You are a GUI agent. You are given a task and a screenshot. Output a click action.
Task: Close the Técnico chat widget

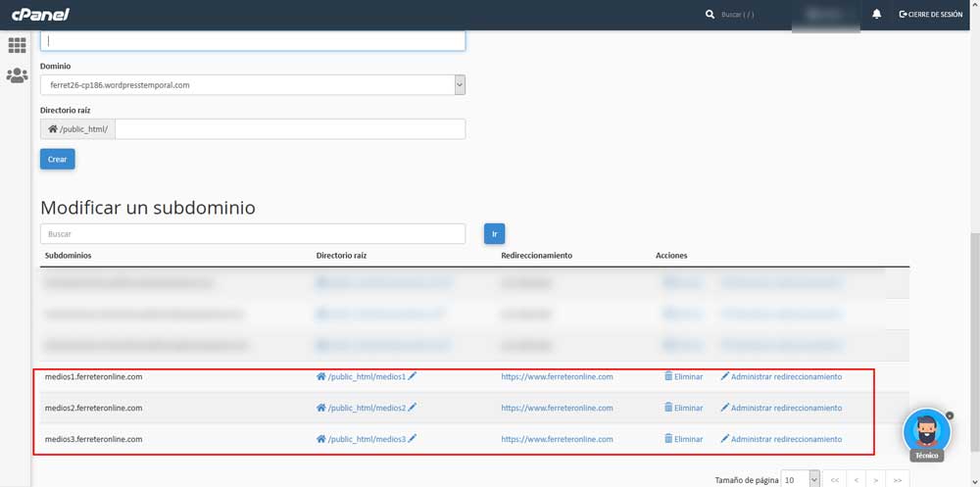[x=950, y=415]
